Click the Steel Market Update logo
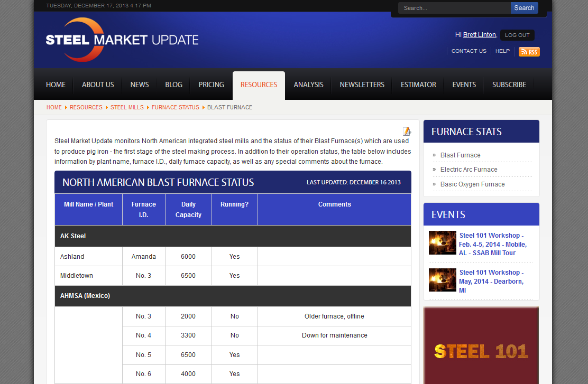This screenshot has height=384, width=588. point(122,40)
